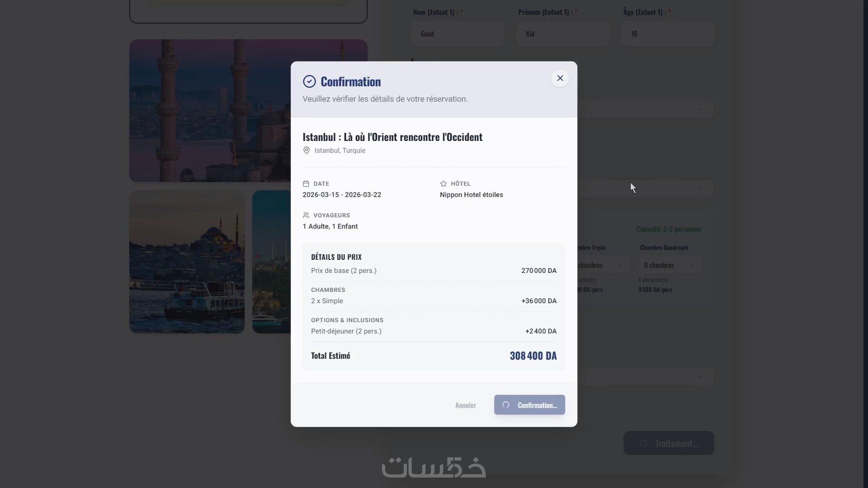Viewport: 868px width, 488px height.
Task: Click the Confirmation... submit button
Action: tap(529, 405)
